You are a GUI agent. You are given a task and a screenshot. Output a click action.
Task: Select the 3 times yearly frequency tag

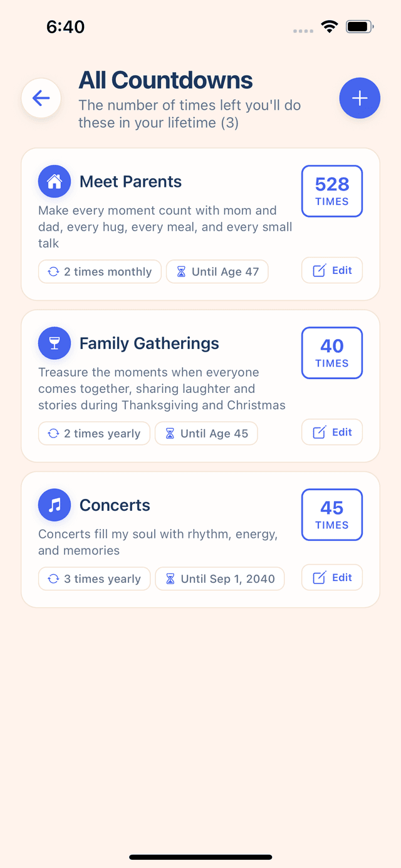[x=94, y=579]
